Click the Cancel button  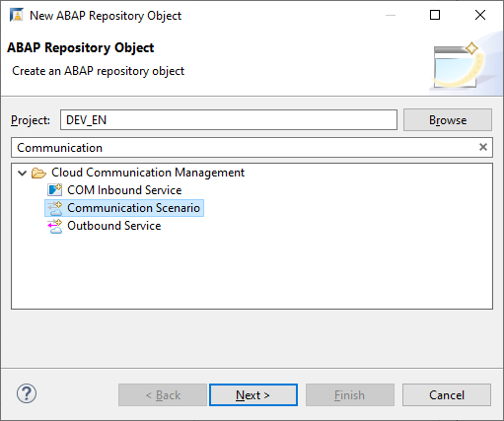447,394
